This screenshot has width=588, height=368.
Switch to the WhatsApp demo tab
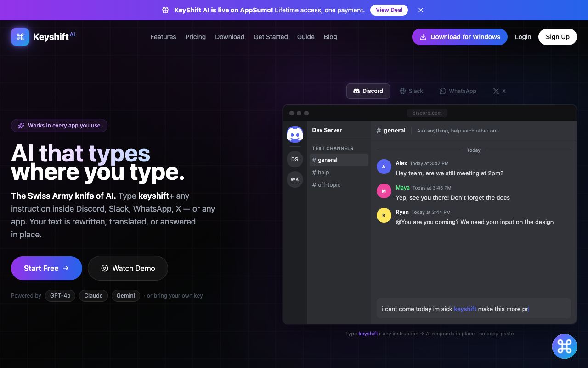pos(458,91)
